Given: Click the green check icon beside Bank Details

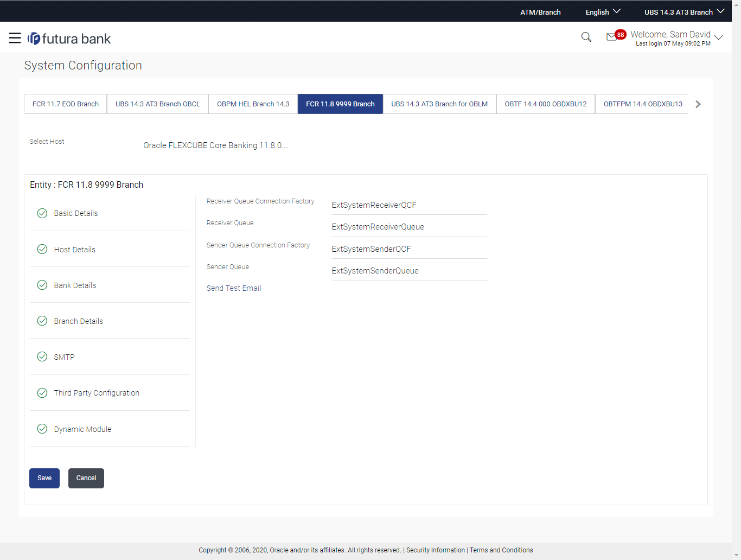Looking at the screenshot, I should (x=42, y=285).
